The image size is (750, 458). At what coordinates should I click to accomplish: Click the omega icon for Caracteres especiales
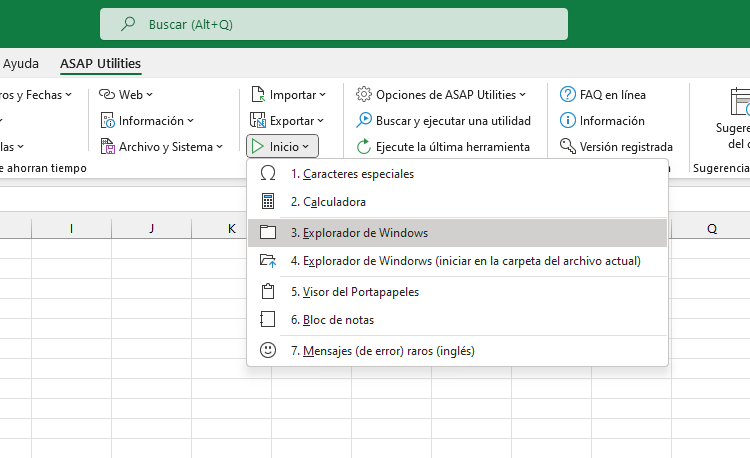coord(268,173)
